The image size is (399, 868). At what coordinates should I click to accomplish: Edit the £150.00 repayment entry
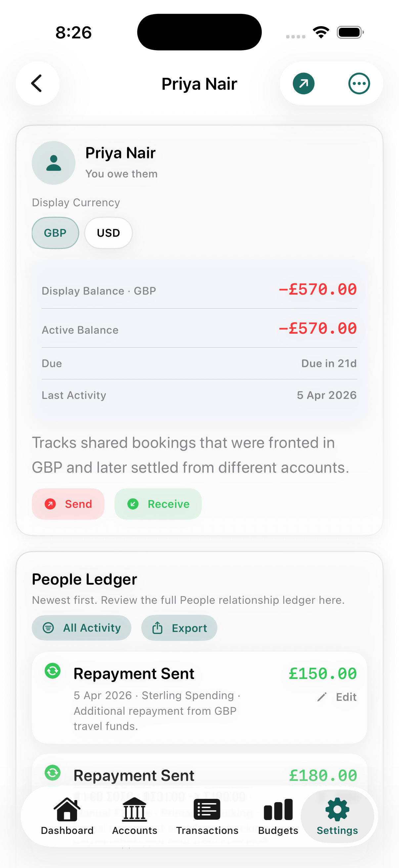[x=337, y=697]
